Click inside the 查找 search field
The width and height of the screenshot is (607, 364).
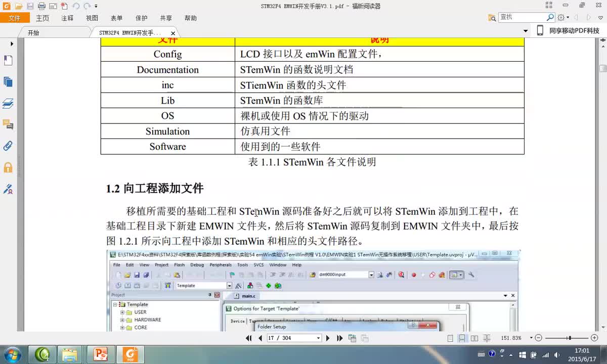coord(523,17)
